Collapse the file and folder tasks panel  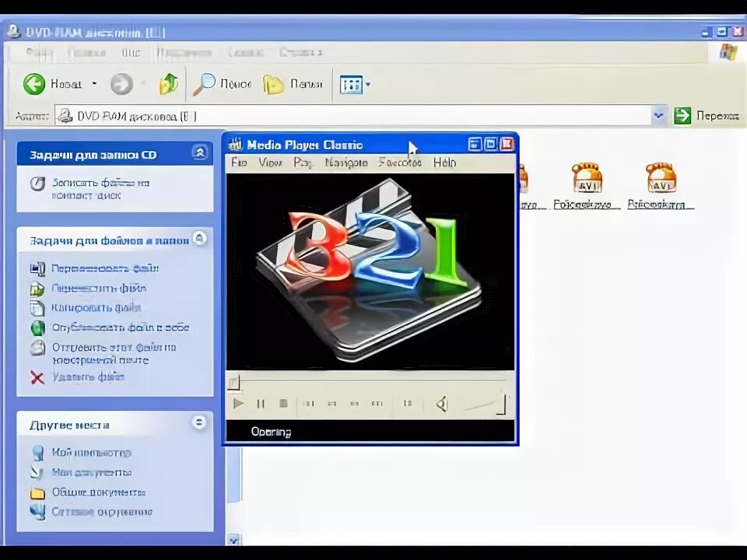[x=200, y=238]
